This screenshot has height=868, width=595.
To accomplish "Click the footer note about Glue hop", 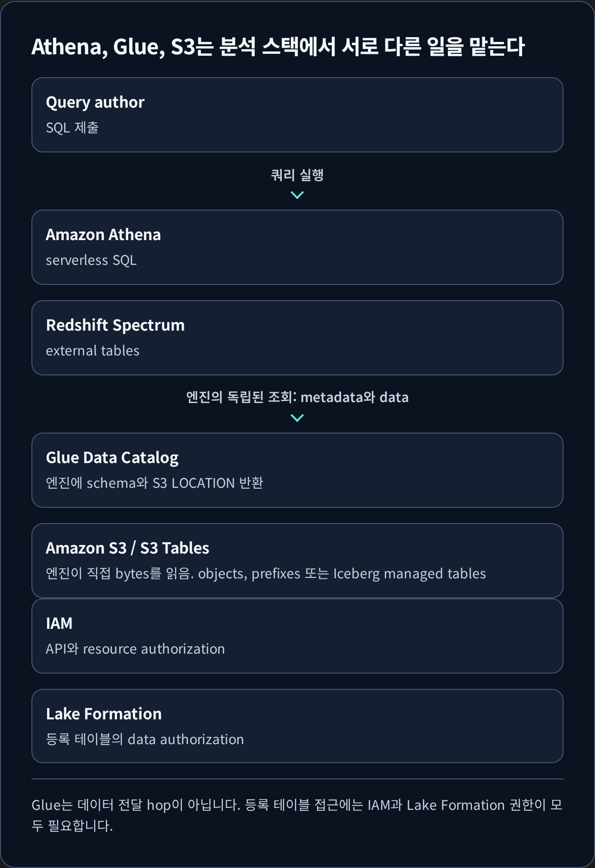I will 297,815.
